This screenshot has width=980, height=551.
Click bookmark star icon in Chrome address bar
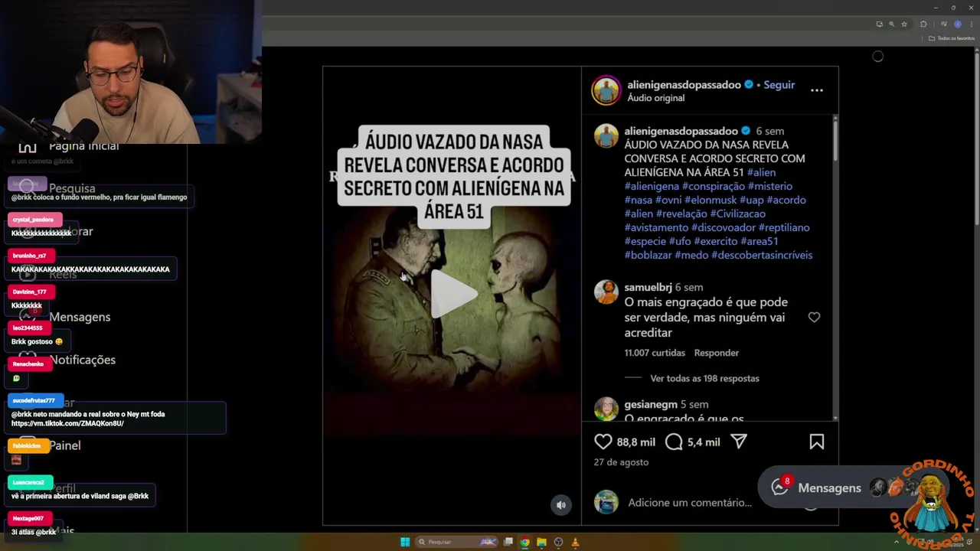point(904,24)
